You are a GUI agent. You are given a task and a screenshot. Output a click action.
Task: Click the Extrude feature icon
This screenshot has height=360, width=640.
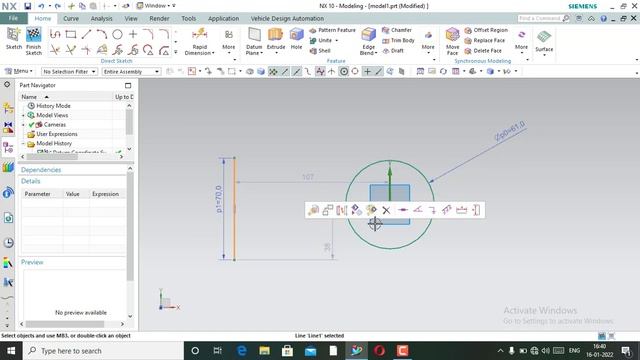coord(276,35)
